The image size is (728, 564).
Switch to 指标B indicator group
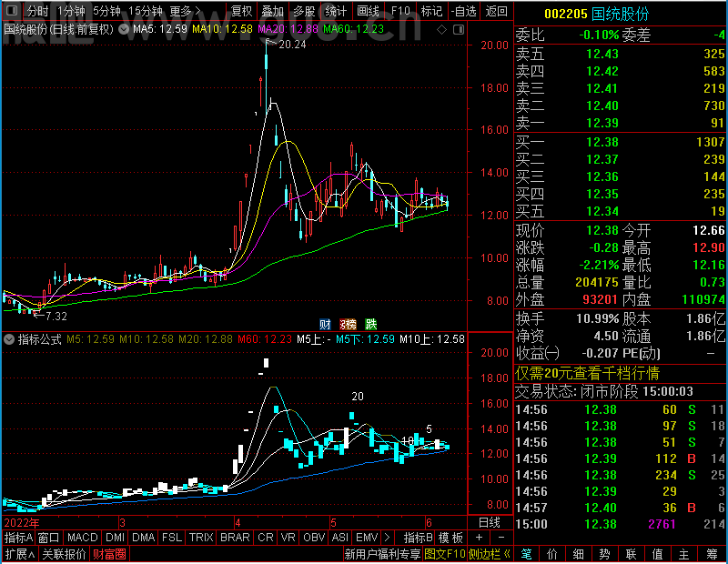pyautogui.click(x=418, y=538)
